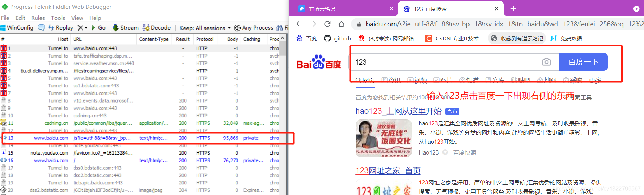Close the 有道云笔记 tab
The image size is (644, 195).
(x=391, y=9)
